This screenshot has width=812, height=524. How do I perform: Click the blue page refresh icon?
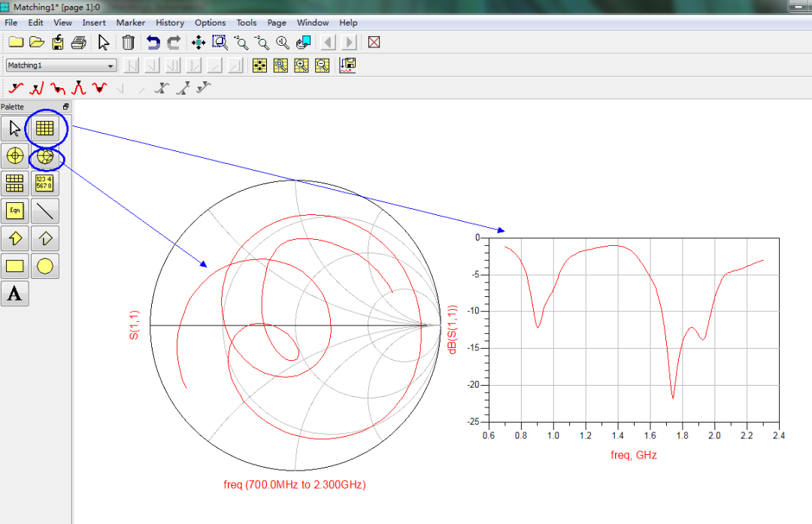303,42
